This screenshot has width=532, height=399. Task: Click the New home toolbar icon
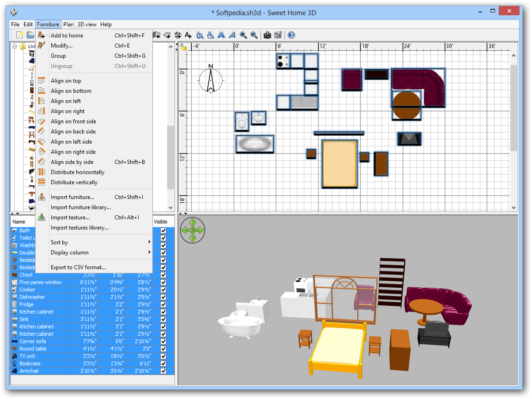pyautogui.click(x=19, y=35)
